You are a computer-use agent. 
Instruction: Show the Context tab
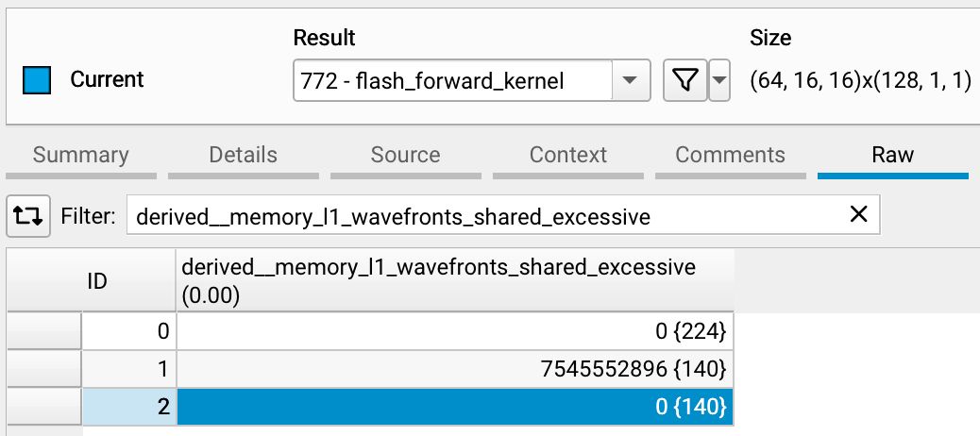tap(568, 156)
